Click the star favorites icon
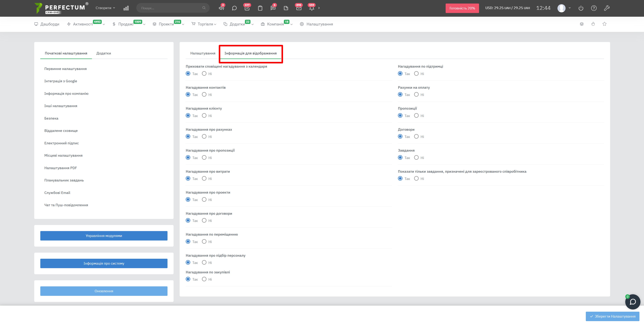The width and height of the screenshot is (644, 325). (604, 24)
